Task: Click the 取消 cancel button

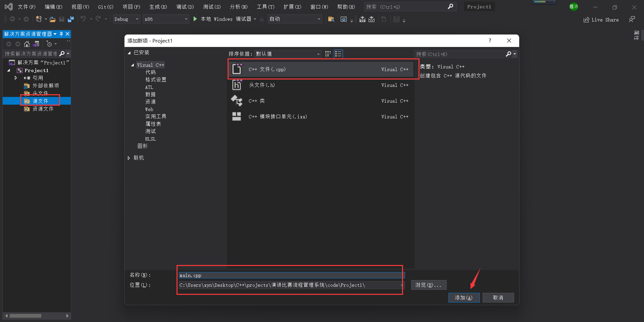Action: [498, 298]
